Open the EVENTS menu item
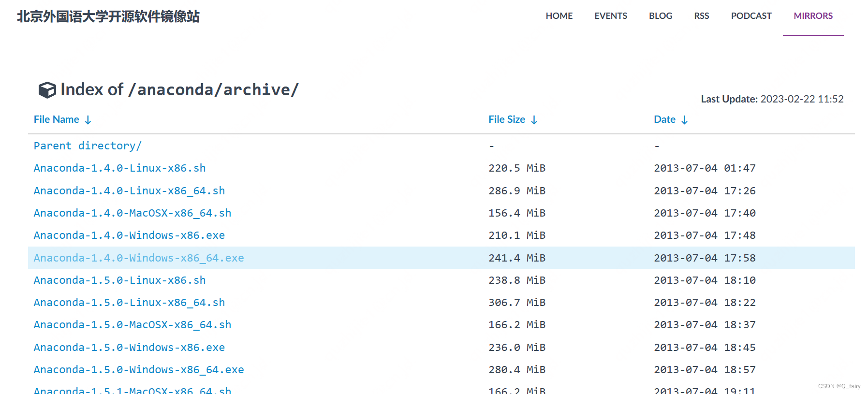This screenshot has height=394, width=868. tap(611, 16)
